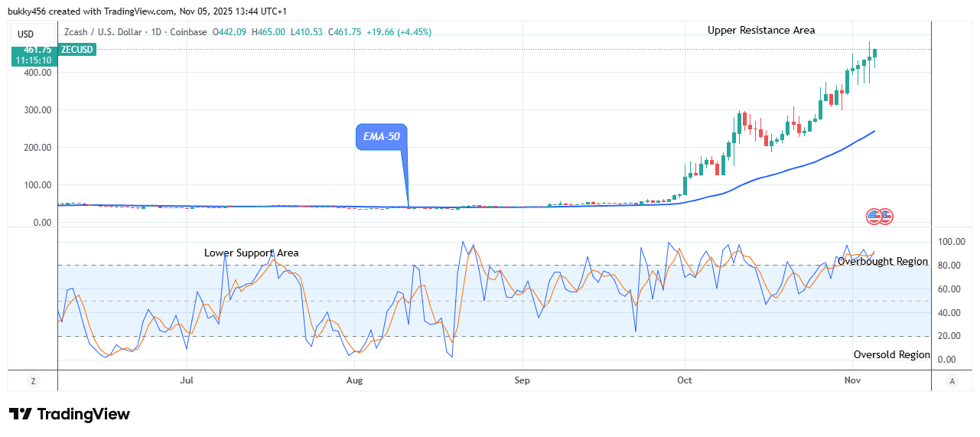Click the USD currency label
Image resolution: width=980 pixels, height=437 pixels.
coord(25,34)
